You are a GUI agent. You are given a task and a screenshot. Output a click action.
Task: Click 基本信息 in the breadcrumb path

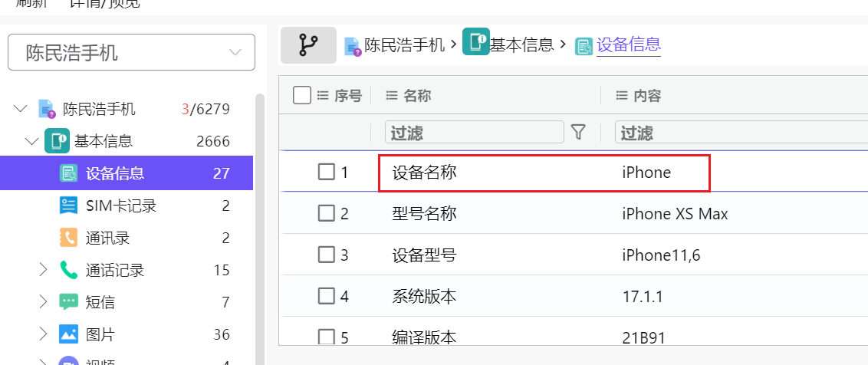[x=521, y=44]
